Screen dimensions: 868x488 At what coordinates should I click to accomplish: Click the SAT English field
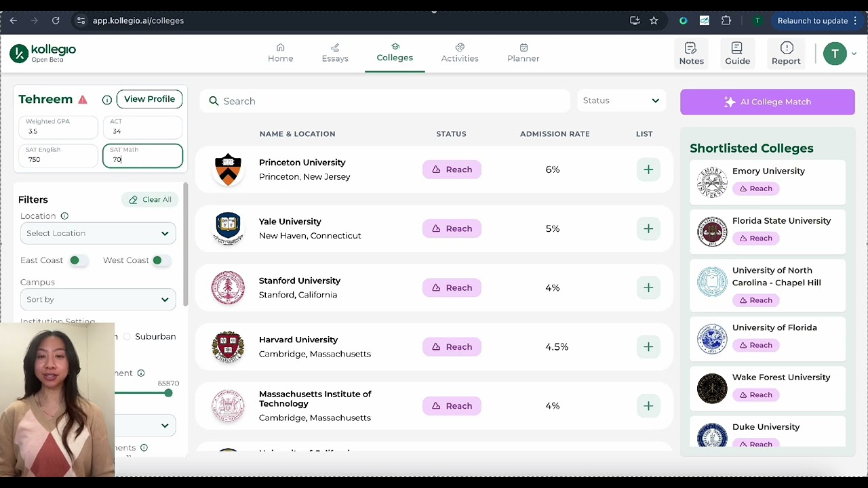click(x=59, y=155)
